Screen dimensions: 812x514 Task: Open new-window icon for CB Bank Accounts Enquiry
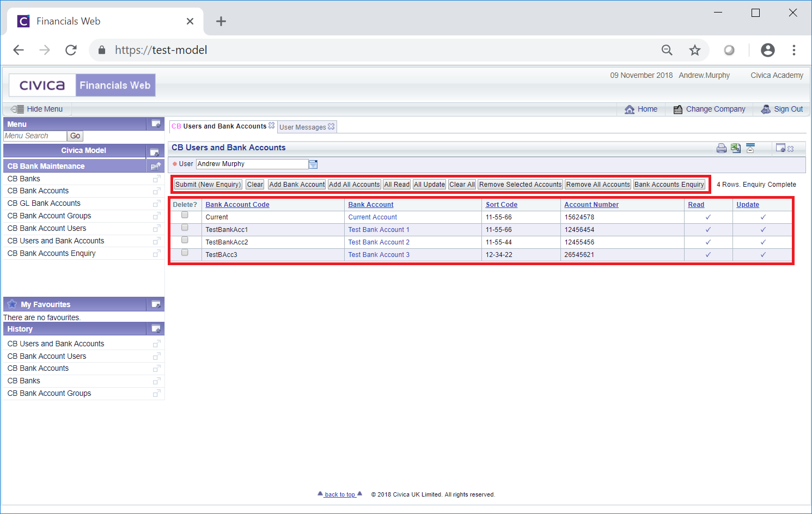click(x=157, y=254)
